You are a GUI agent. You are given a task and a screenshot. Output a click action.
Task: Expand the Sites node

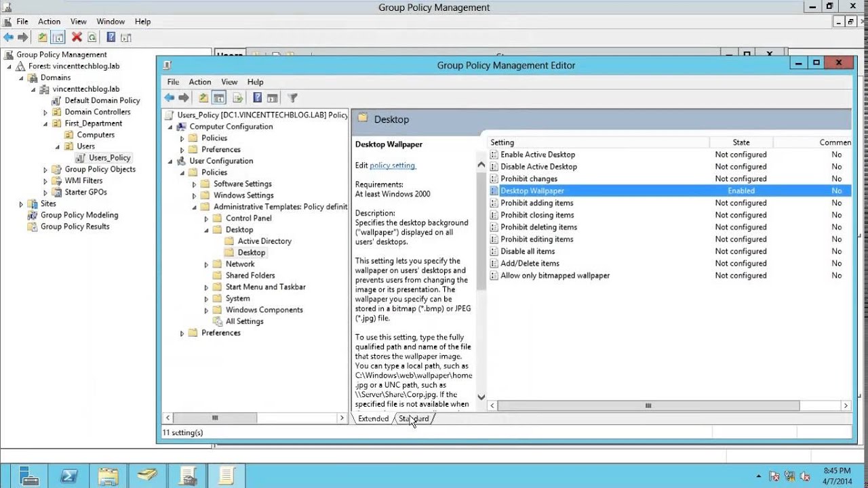[x=21, y=204]
